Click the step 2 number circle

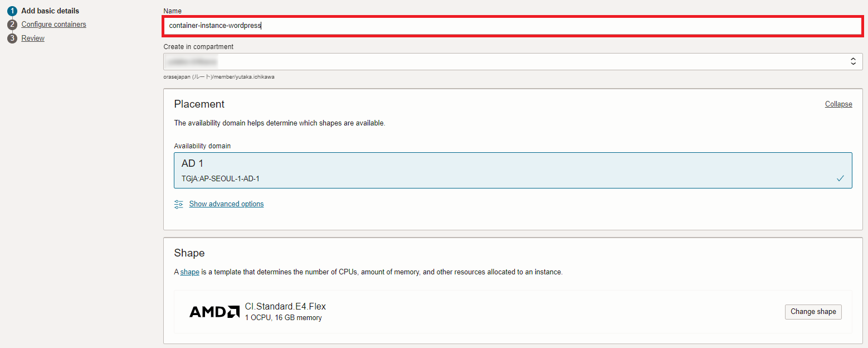point(12,25)
